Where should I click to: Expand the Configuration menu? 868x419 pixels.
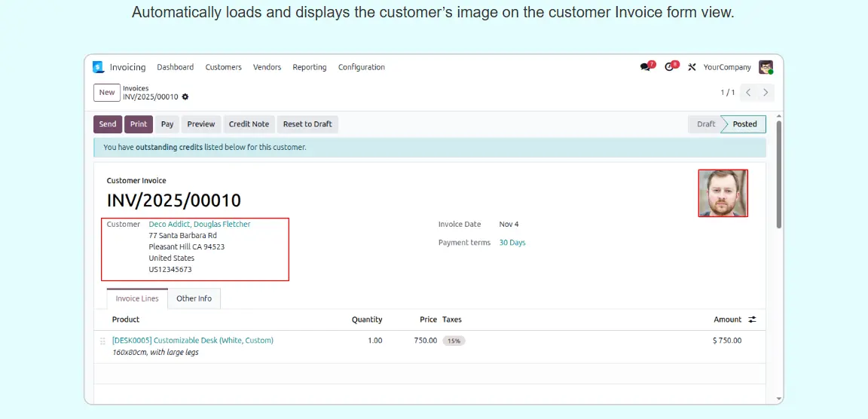[x=361, y=67]
